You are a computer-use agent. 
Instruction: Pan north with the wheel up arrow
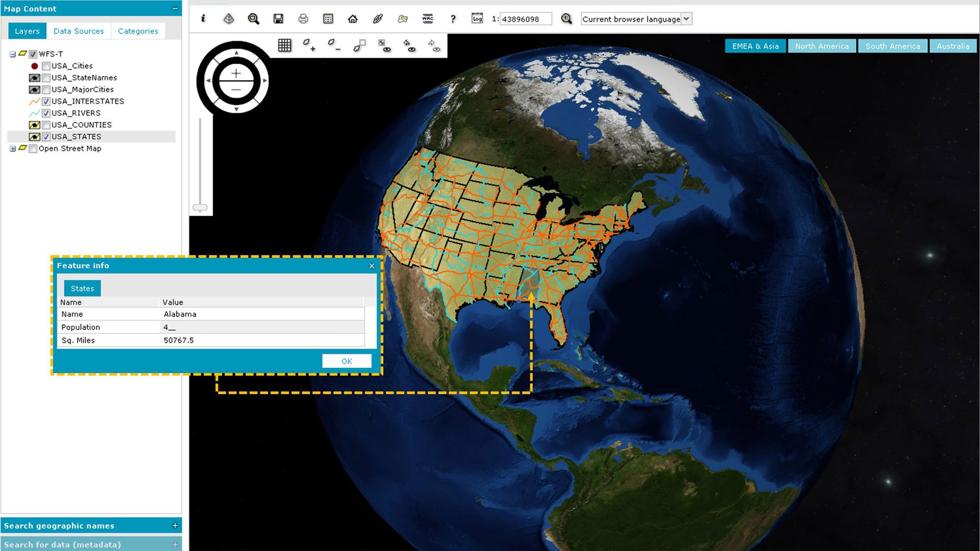(x=236, y=53)
